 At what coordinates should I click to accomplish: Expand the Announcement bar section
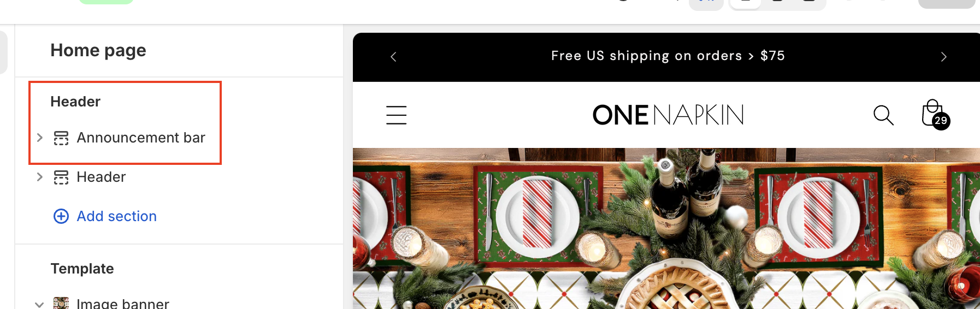[39, 138]
